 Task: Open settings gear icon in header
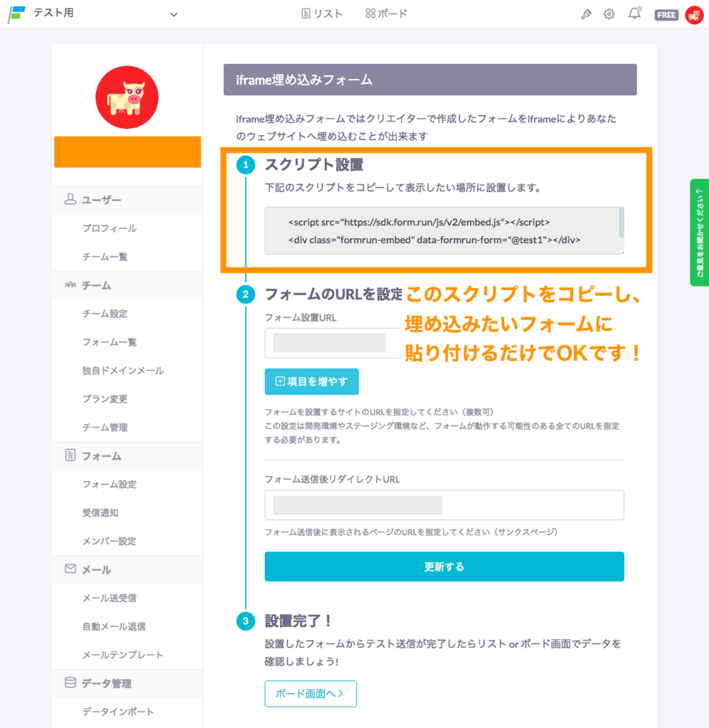click(x=609, y=14)
